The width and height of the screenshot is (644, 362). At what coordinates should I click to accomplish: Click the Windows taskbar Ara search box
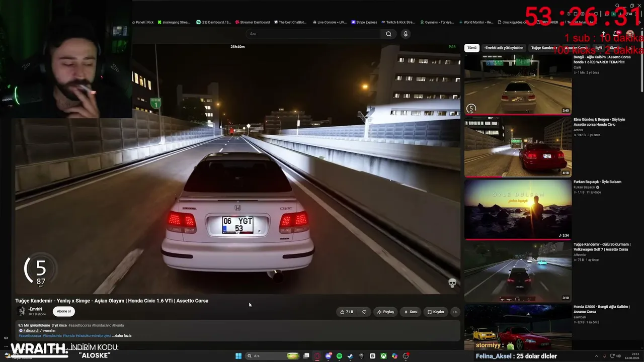[272, 356]
